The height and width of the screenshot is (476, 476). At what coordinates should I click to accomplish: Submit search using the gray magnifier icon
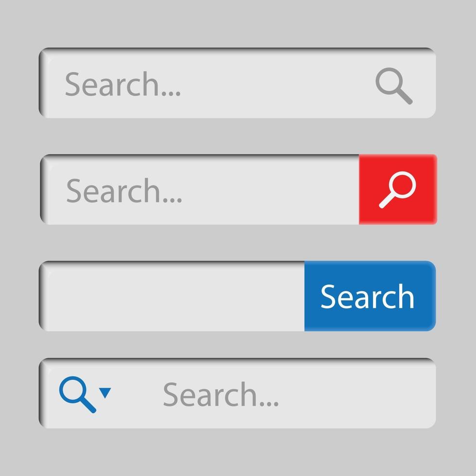tap(394, 86)
